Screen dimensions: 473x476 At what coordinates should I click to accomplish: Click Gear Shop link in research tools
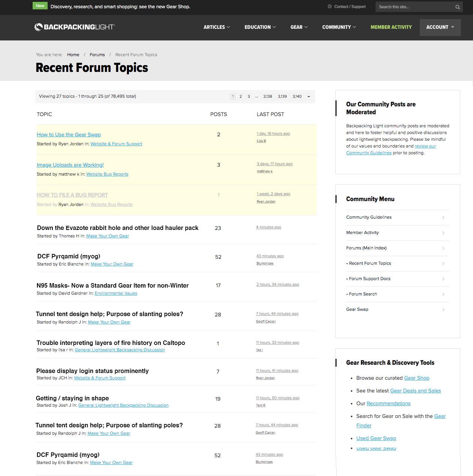click(x=417, y=378)
